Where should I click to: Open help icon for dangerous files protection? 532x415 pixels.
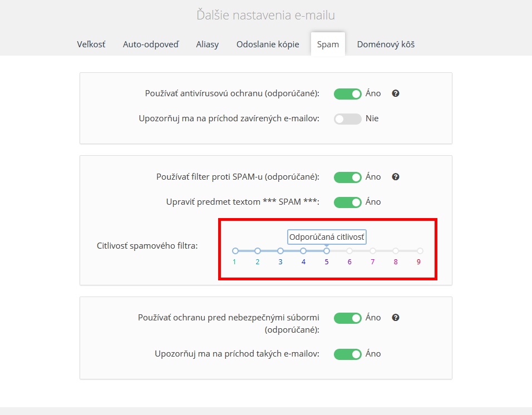(x=395, y=317)
